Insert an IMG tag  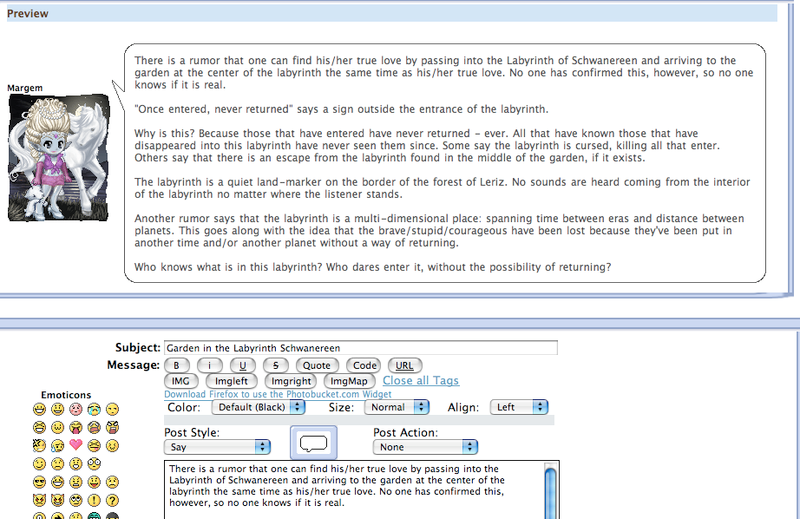(x=181, y=381)
